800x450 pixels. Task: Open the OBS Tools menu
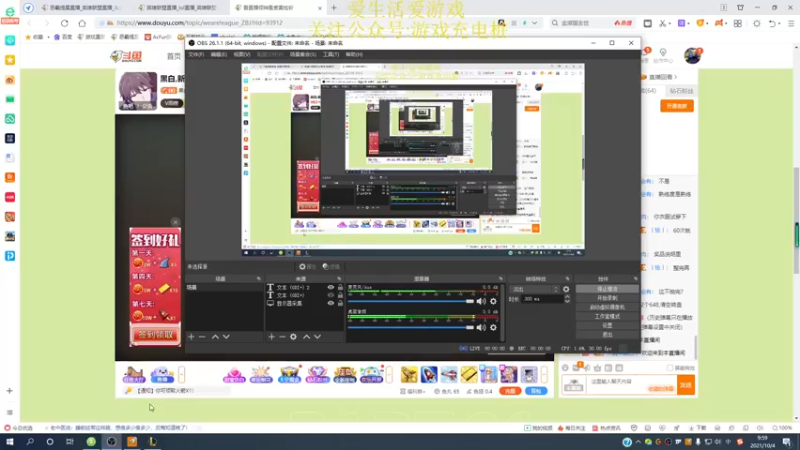tap(331, 54)
